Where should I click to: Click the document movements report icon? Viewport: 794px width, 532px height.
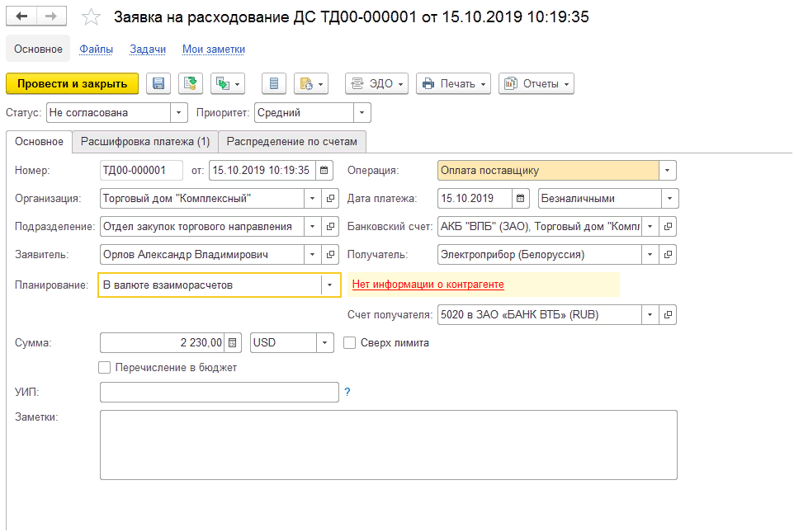274,83
